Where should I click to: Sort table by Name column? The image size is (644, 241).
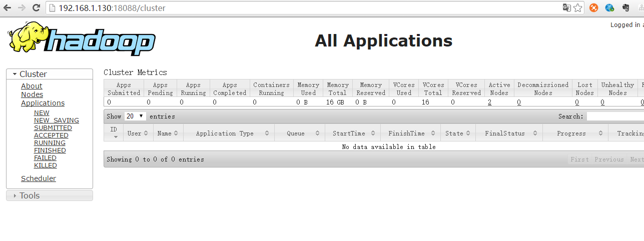[168, 133]
